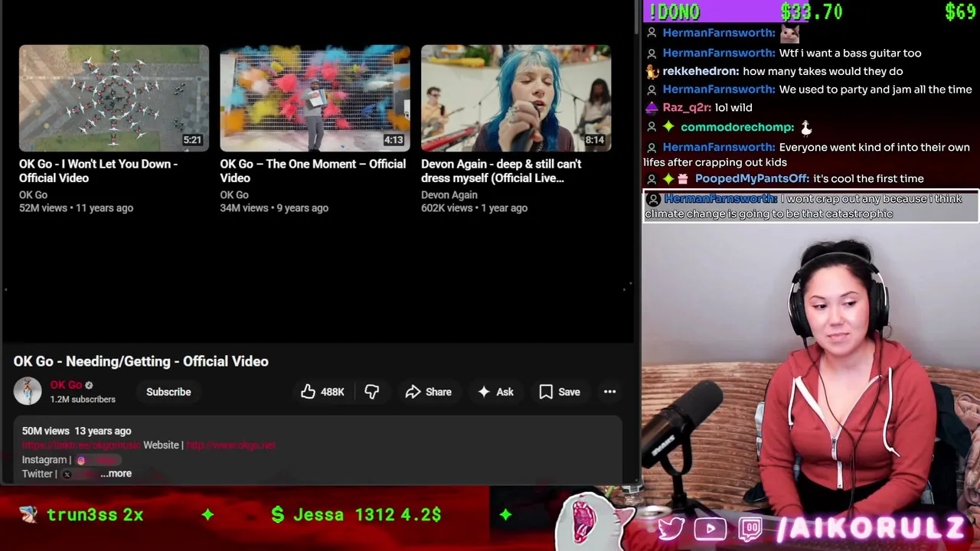This screenshot has height=551, width=980.
Task: Open the Instagram link in the description
Action: pos(98,460)
